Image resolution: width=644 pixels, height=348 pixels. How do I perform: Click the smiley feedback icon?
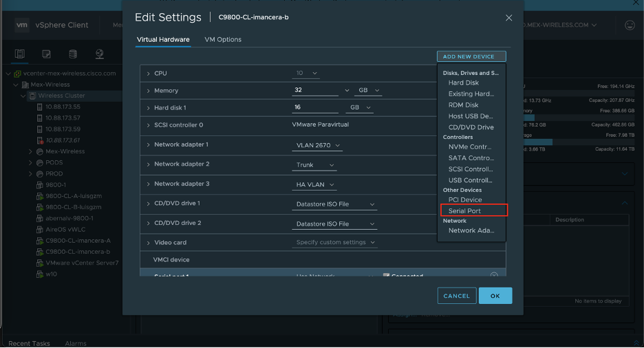(x=630, y=25)
